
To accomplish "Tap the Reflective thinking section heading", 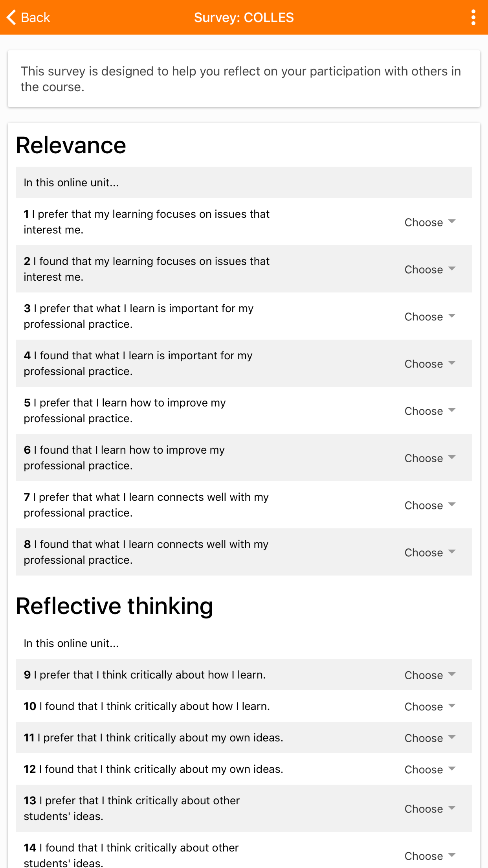I will (115, 606).
